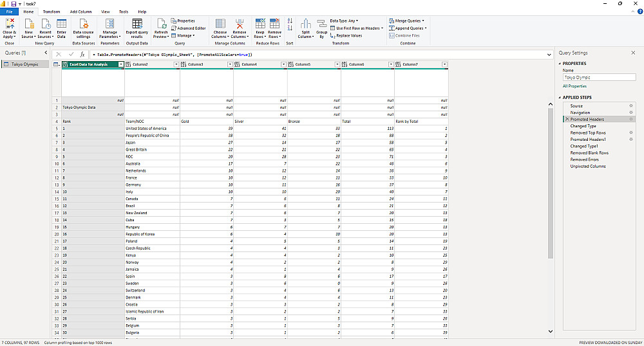Click the Refresh Preview icon
644x346 pixels.
click(x=160, y=24)
